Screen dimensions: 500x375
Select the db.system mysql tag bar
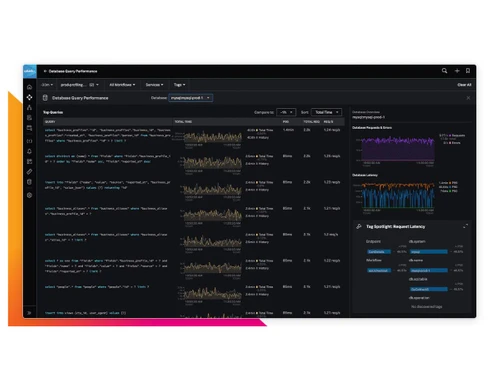429,252
